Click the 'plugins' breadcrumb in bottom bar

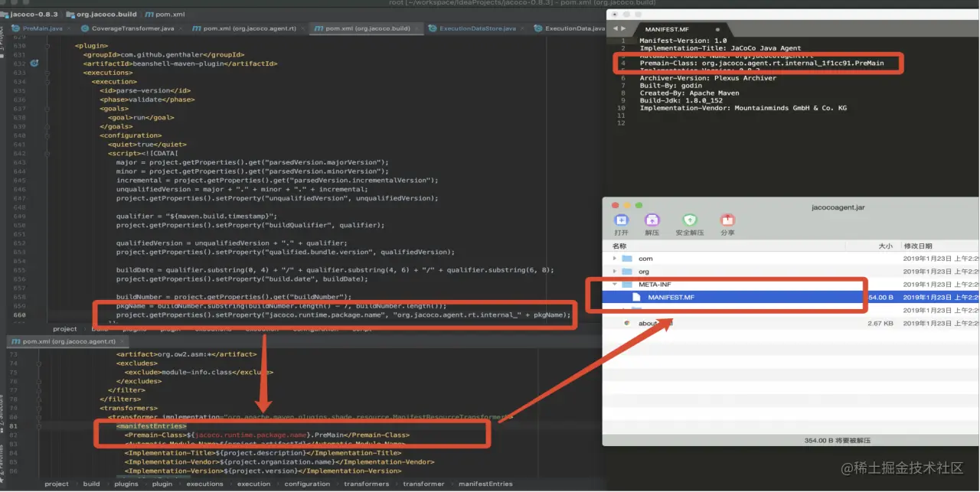click(126, 484)
